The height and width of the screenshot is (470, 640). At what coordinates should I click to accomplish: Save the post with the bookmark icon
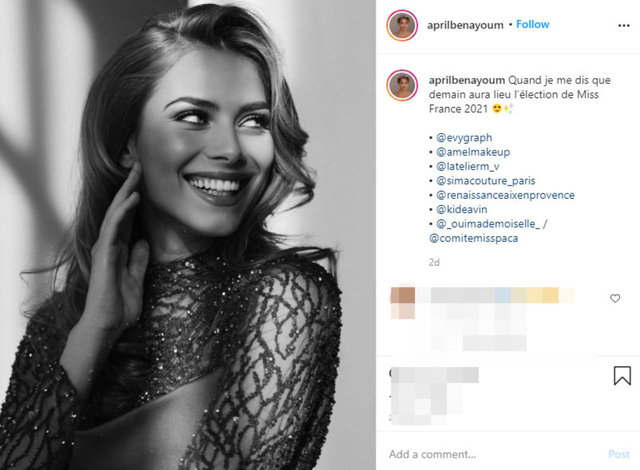(x=621, y=377)
